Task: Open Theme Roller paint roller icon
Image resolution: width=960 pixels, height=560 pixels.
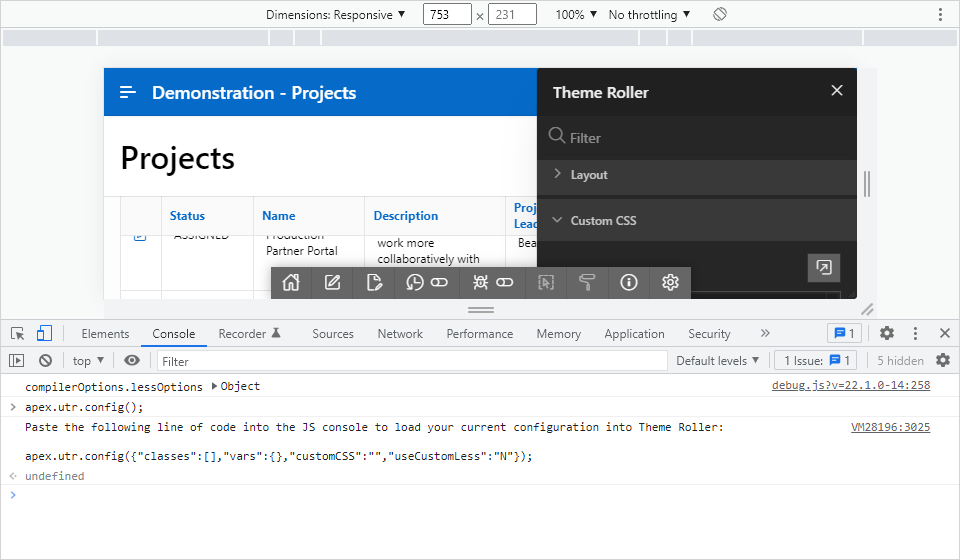Action: click(x=587, y=282)
